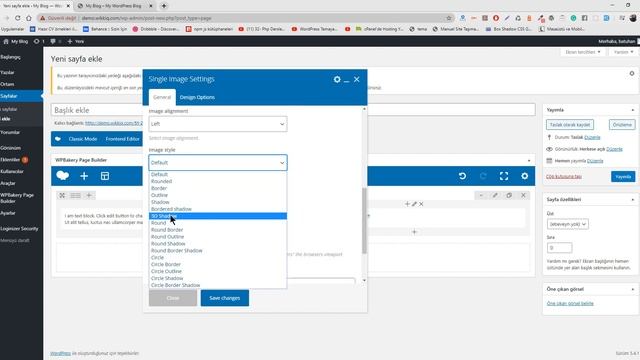Clone the row with the copy icon

(509, 196)
